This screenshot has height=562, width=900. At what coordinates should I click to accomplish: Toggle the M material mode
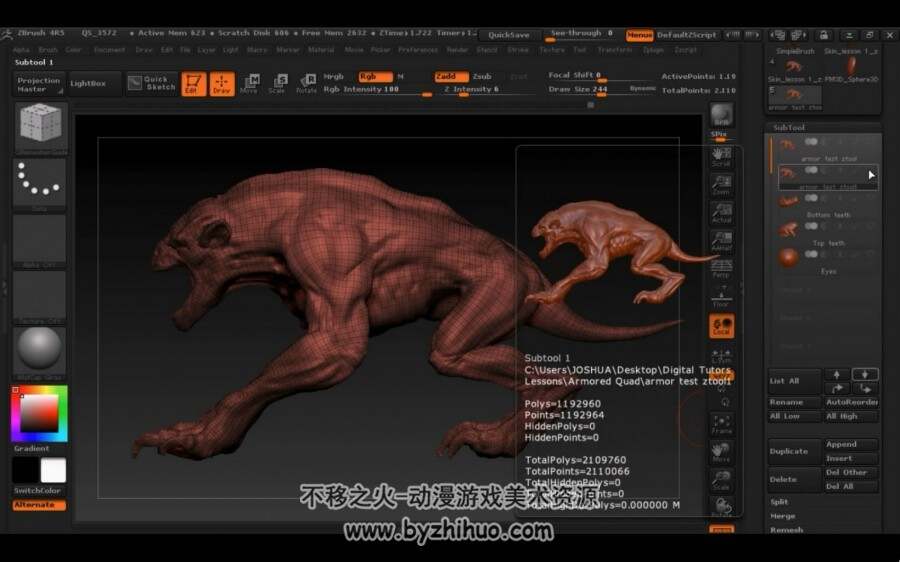click(401, 76)
